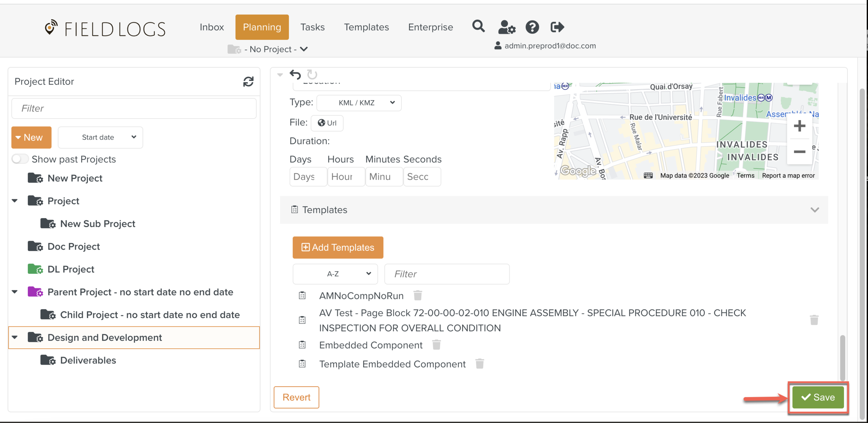Delete AMNoCompNoRun template trash icon
Viewport: 868px width, 423px height.
coord(418,296)
